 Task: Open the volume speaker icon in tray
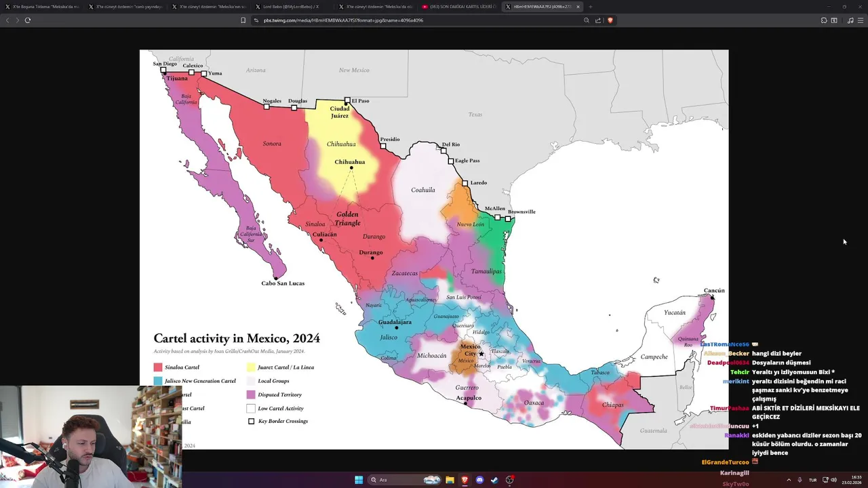(833, 480)
